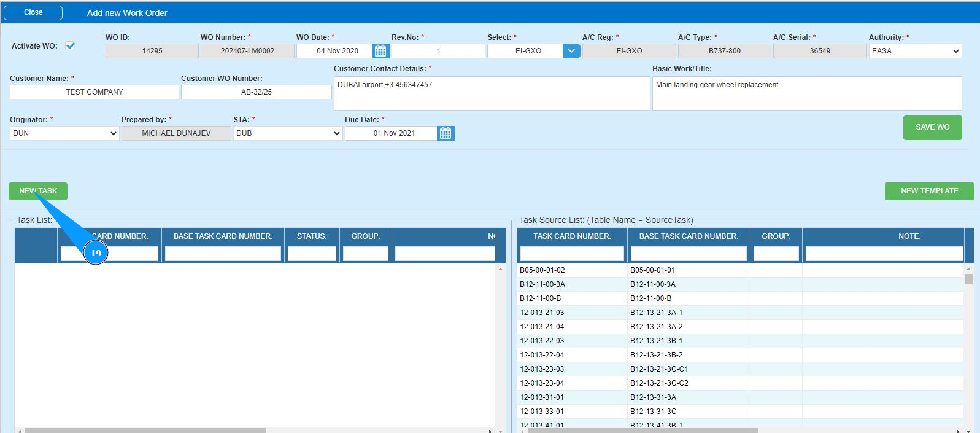This screenshot has width=980, height=433.
Task: Open the Authority dropdown
Action: pyautogui.click(x=914, y=51)
